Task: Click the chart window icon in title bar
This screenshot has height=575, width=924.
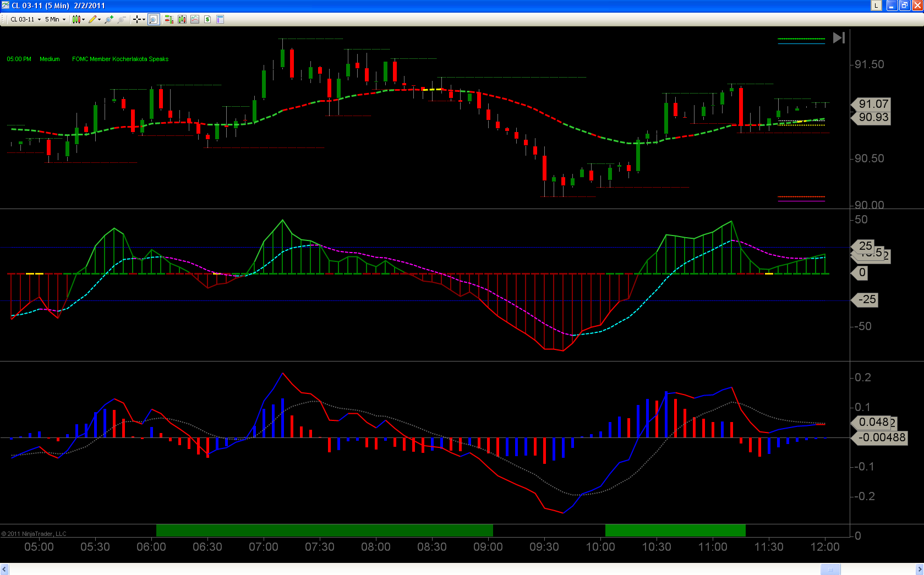Action: tap(6, 6)
